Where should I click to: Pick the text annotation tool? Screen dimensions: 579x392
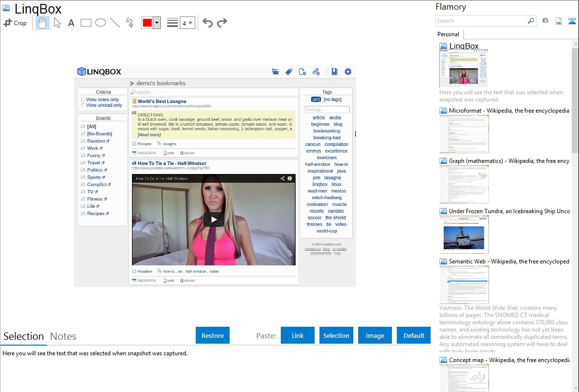[x=71, y=23]
